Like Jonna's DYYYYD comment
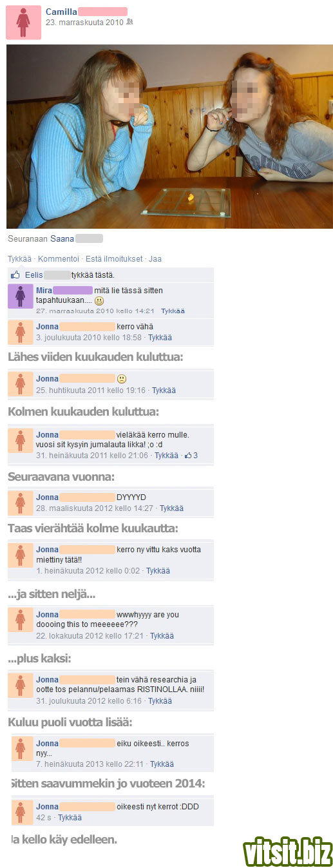333x868 pixels. pos(171,508)
